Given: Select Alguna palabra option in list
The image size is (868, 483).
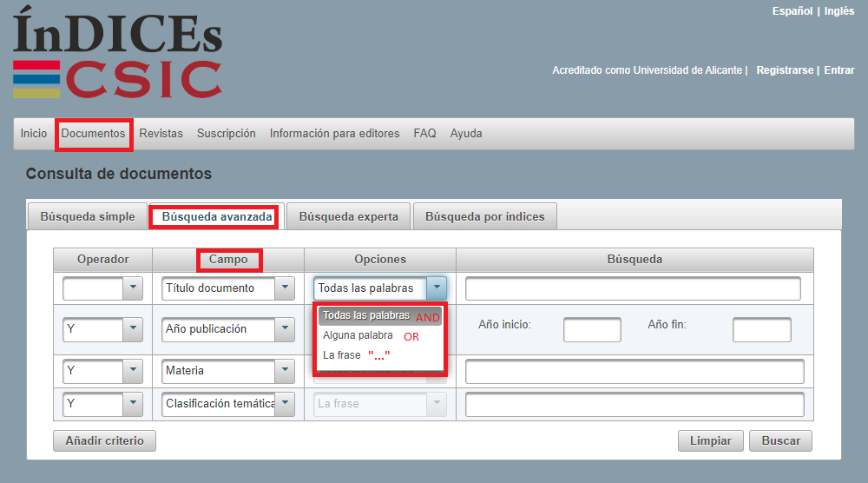Looking at the screenshot, I should coord(380,335).
